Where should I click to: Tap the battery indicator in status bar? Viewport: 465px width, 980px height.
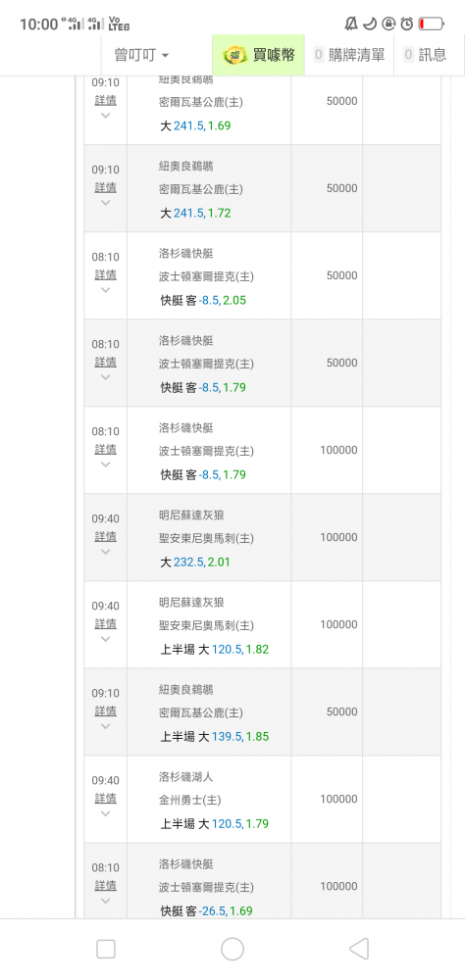pos(432,24)
